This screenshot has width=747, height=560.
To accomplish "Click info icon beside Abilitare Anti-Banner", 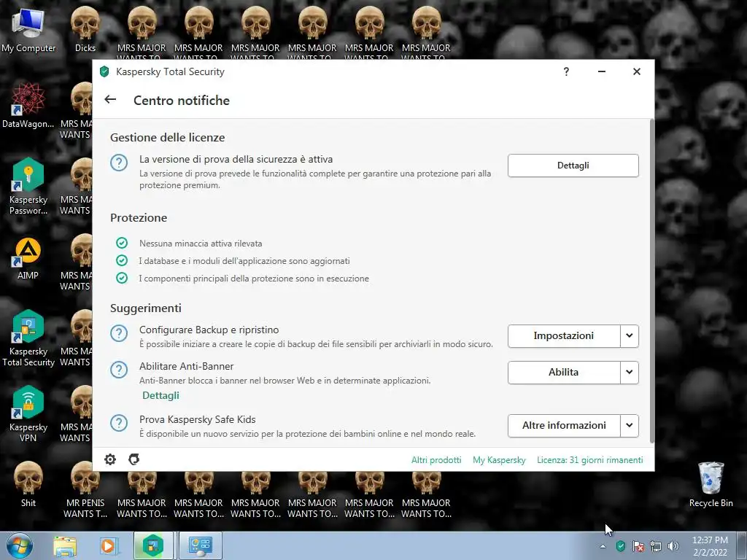I will pyautogui.click(x=119, y=370).
